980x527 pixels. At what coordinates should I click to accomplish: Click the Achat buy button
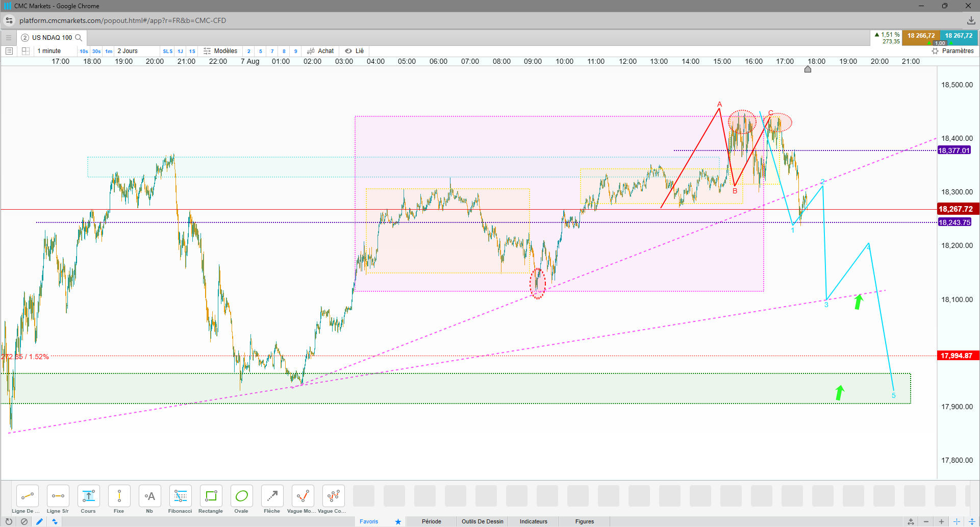point(320,51)
